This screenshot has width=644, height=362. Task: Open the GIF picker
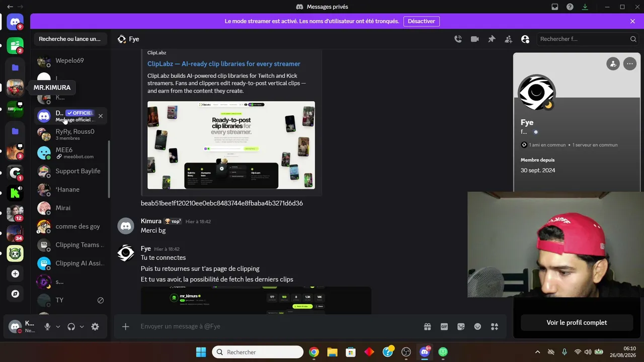pos(444,327)
